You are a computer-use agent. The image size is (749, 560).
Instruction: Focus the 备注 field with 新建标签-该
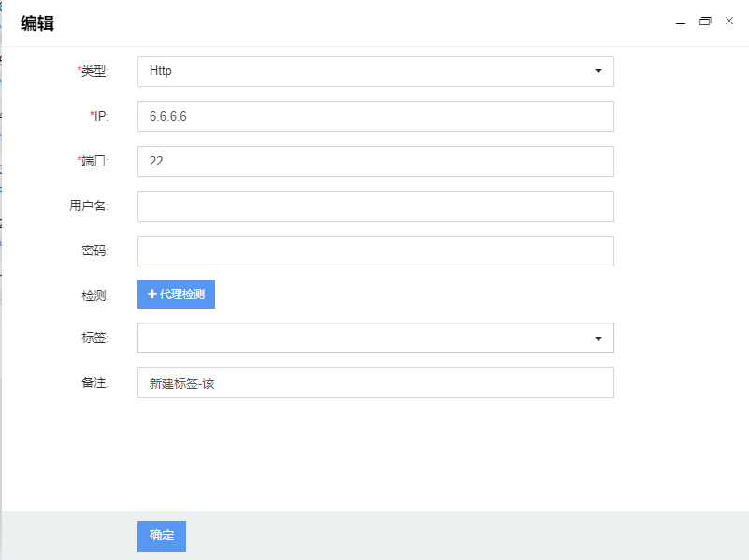pos(376,383)
